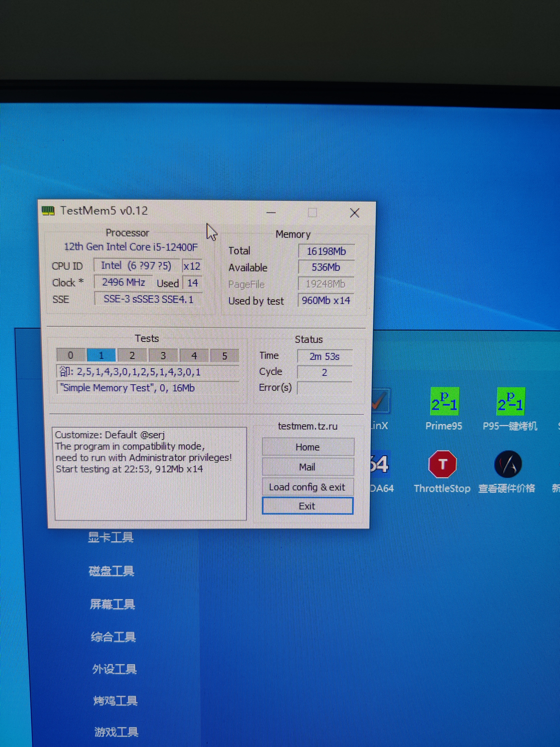Image resolution: width=560 pixels, height=747 pixels.
Task: Click the PageFile value 19248Mb
Action: coord(326,284)
